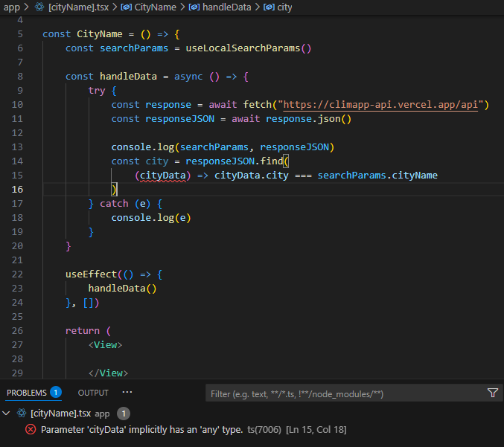Click the 'ts(7006)' error code text
Image resolution: width=504 pixels, height=447 pixels.
264,430
